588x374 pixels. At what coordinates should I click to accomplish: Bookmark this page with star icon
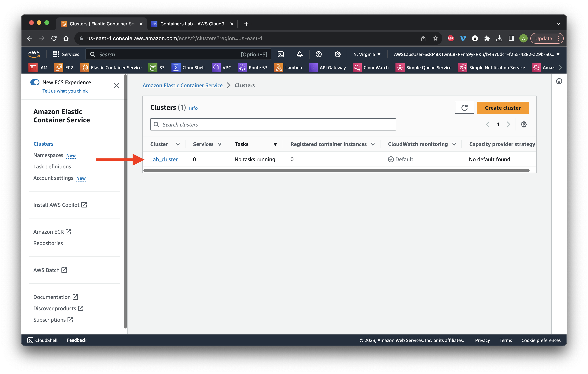click(435, 38)
